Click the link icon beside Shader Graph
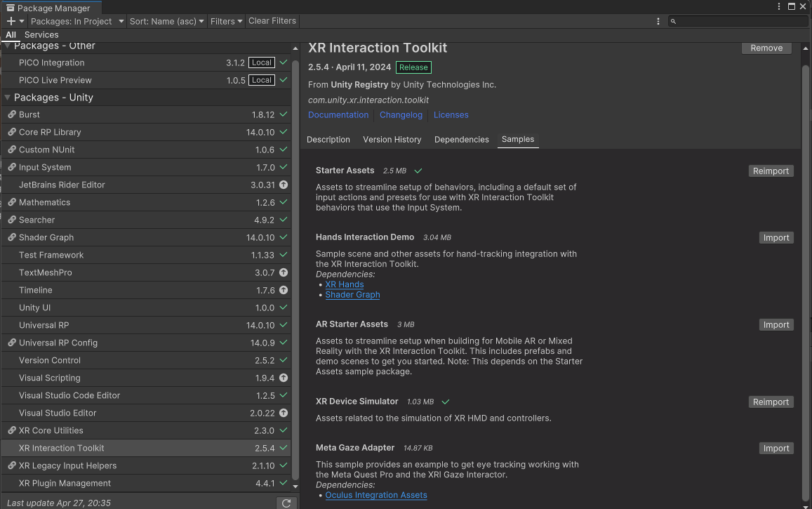Viewport: 812px width, 509px height. click(11, 238)
